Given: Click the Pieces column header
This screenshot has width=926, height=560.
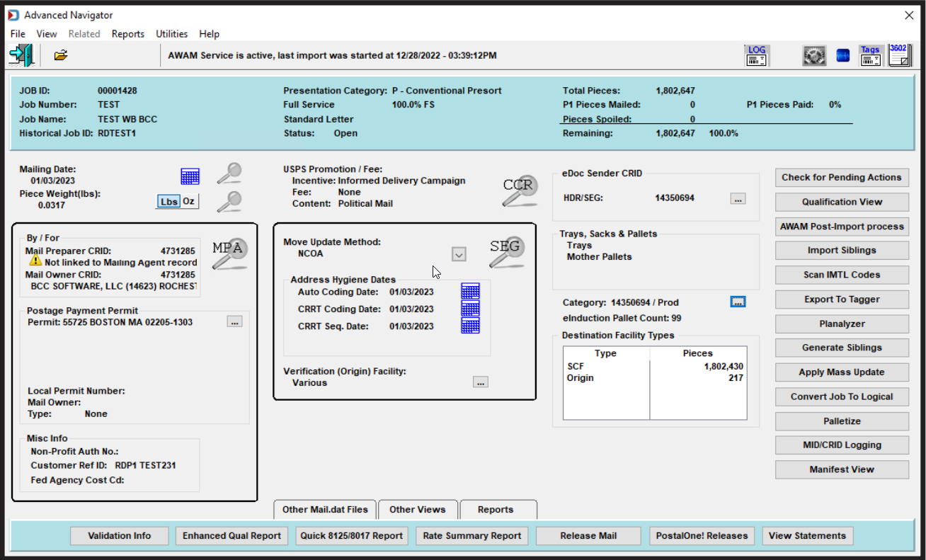Looking at the screenshot, I should pos(697,353).
